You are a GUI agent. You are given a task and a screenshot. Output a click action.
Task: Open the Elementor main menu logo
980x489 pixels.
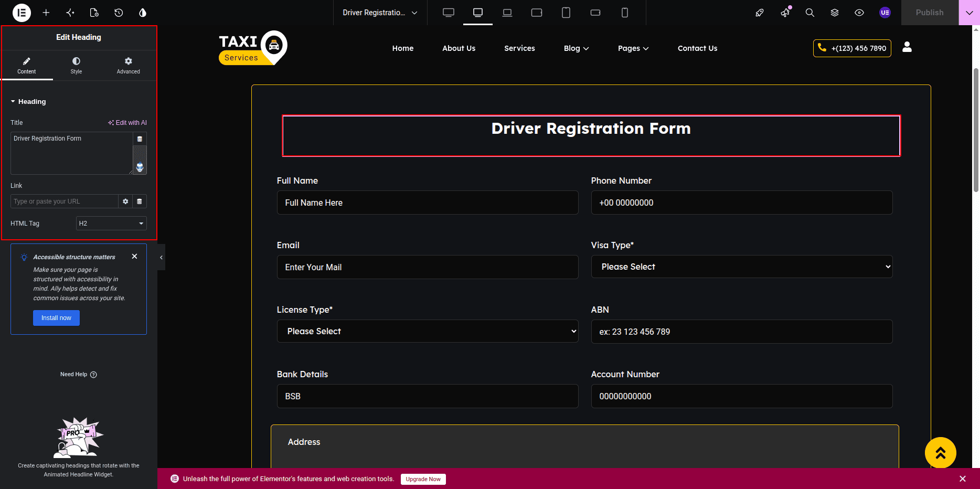22,13
